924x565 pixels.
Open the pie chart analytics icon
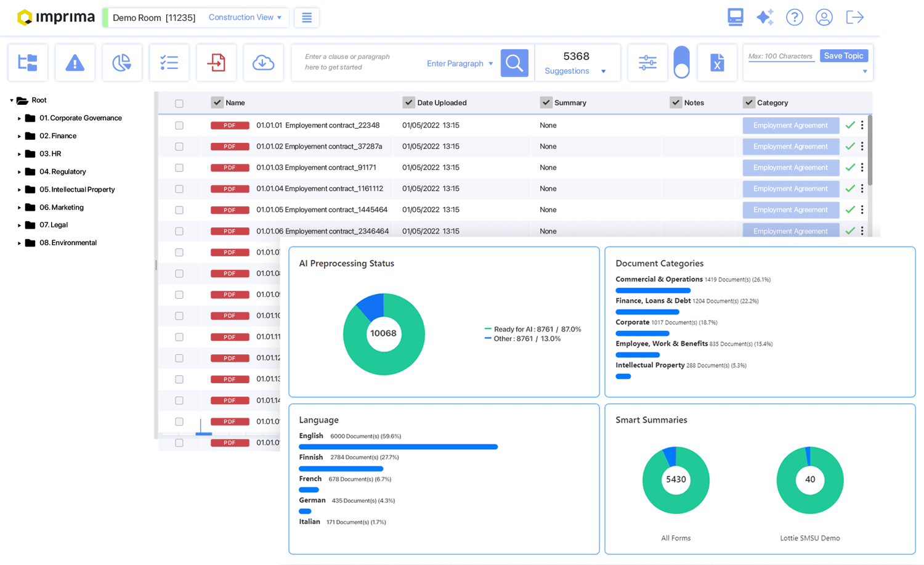(x=122, y=62)
